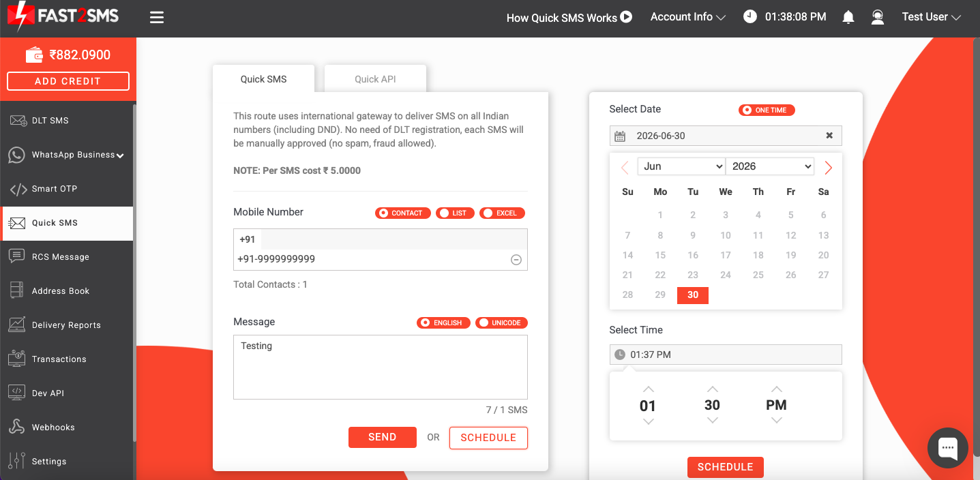Select the EXCEL radio option
The height and width of the screenshot is (480, 980).
coord(502,213)
